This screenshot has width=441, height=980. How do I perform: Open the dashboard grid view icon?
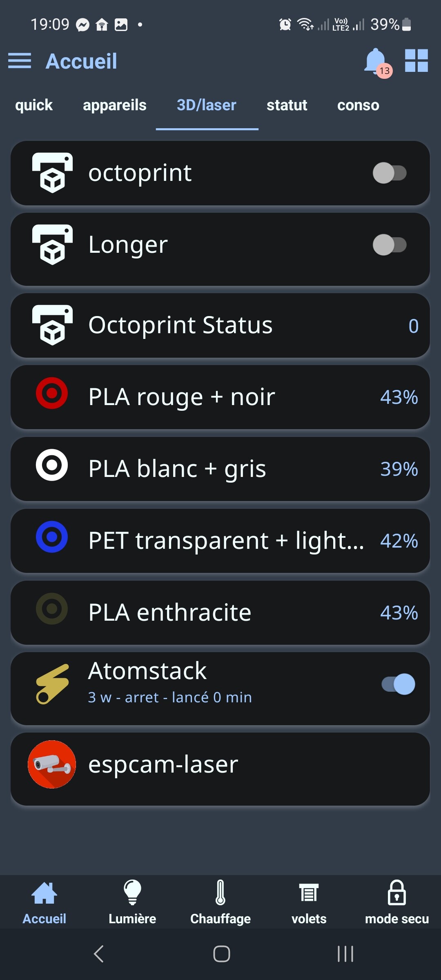(x=416, y=61)
